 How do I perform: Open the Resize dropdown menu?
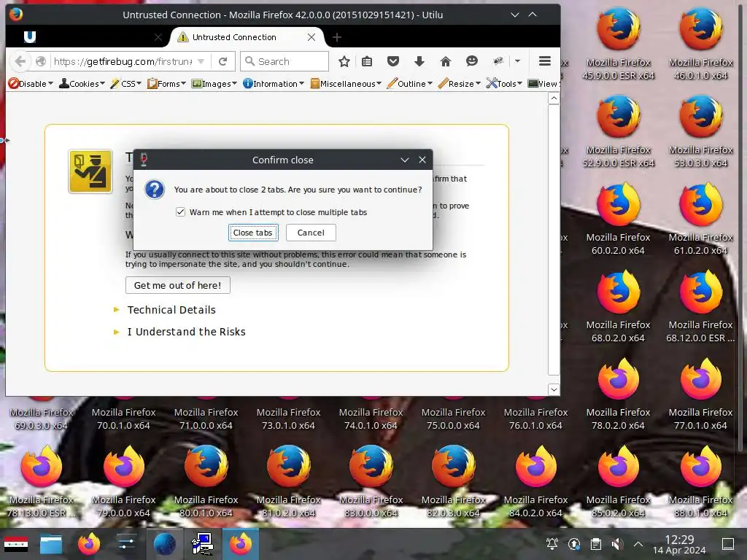coord(459,84)
